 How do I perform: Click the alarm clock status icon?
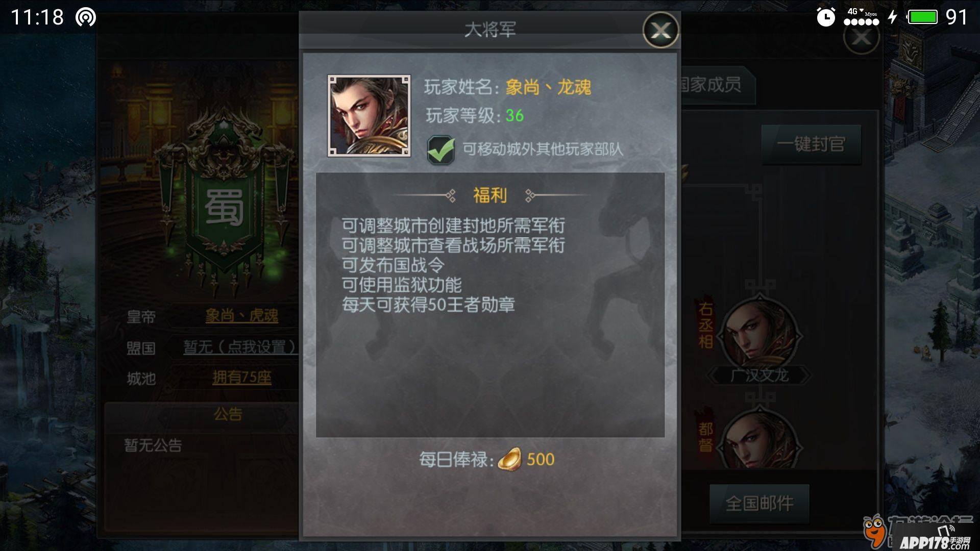click(825, 17)
